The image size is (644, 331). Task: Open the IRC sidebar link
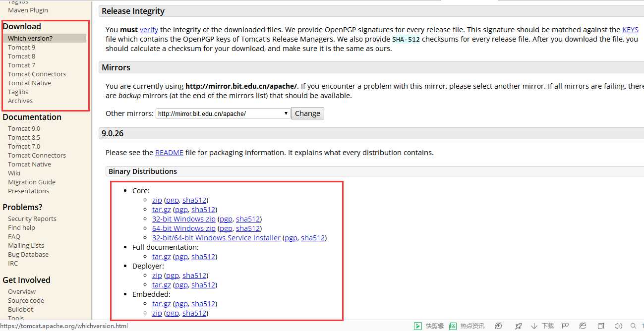(13, 263)
